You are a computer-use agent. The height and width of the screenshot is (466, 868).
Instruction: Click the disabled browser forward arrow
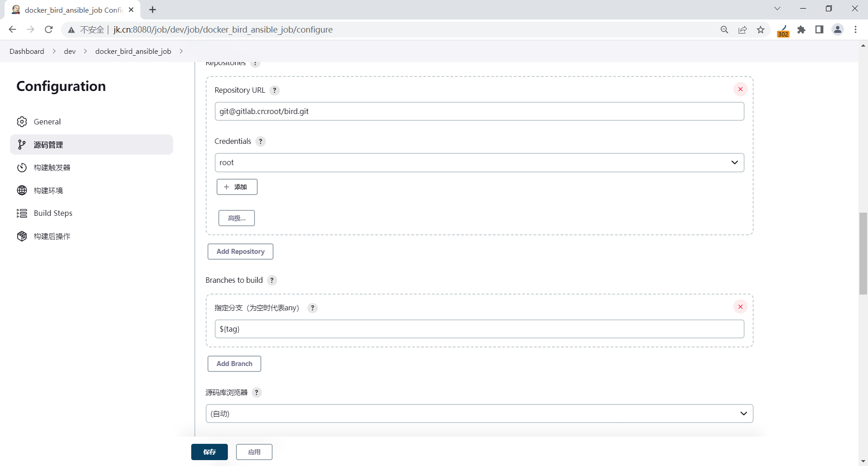point(30,29)
